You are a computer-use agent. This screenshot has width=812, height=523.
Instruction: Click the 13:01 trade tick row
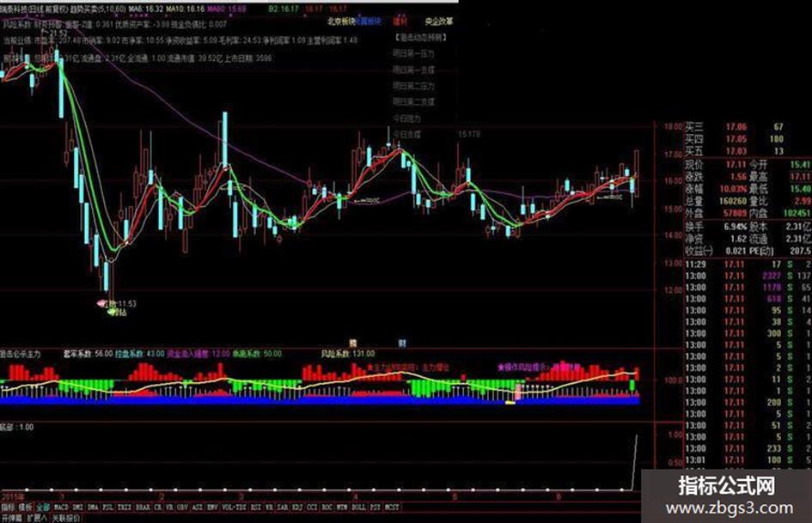click(x=748, y=460)
